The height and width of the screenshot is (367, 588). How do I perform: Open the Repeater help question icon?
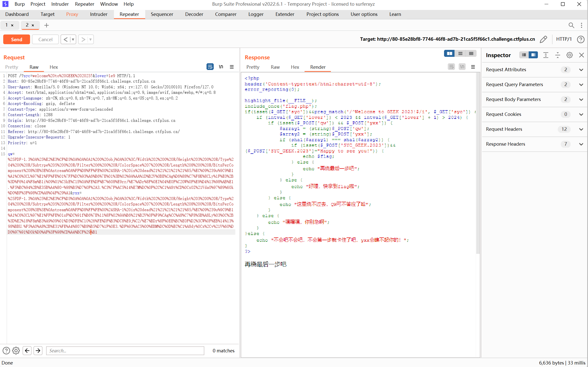tap(581, 39)
